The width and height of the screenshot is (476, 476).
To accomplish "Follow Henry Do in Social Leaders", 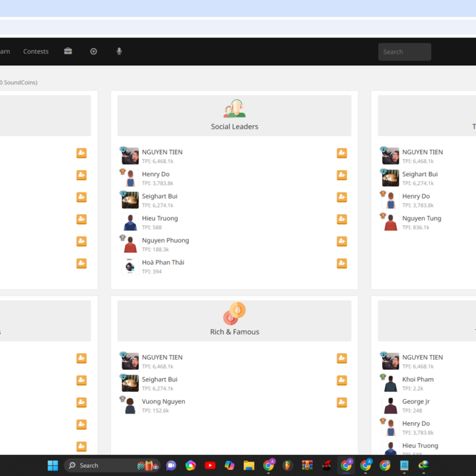I will [x=341, y=175].
